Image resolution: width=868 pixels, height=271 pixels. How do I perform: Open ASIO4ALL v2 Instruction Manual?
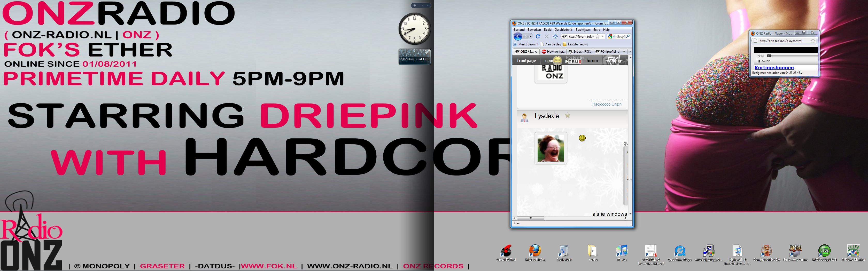pos(651,255)
